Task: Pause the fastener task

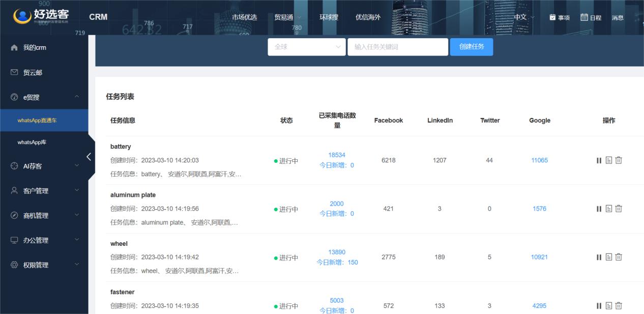Action: click(x=599, y=306)
